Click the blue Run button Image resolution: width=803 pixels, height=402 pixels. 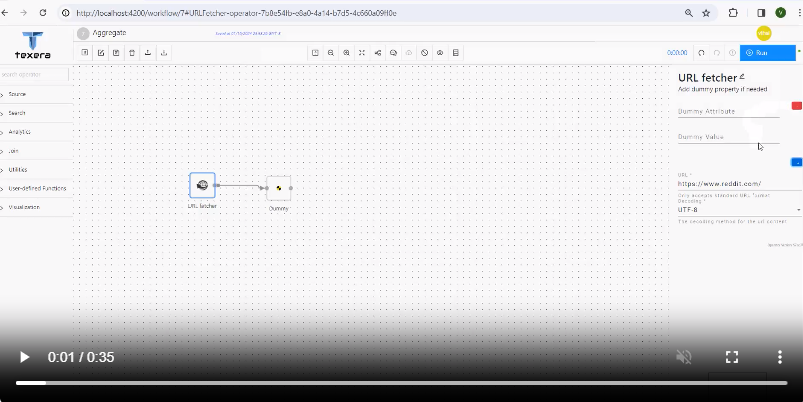coord(768,53)
